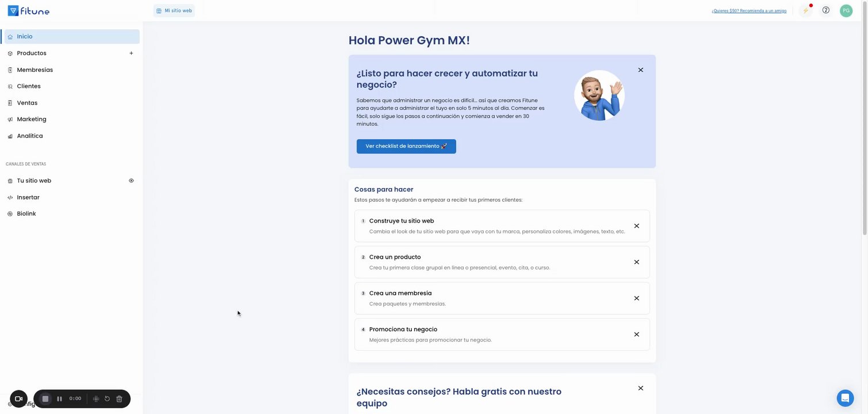
Task: Restart the recording with the undo arrow
Action: pos(107,399)
